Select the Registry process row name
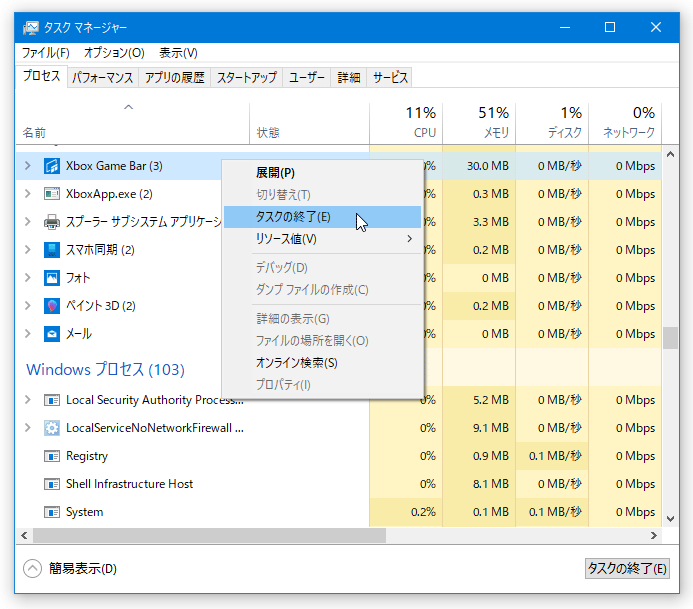693x609 pixels. click(x=87, y=456)
